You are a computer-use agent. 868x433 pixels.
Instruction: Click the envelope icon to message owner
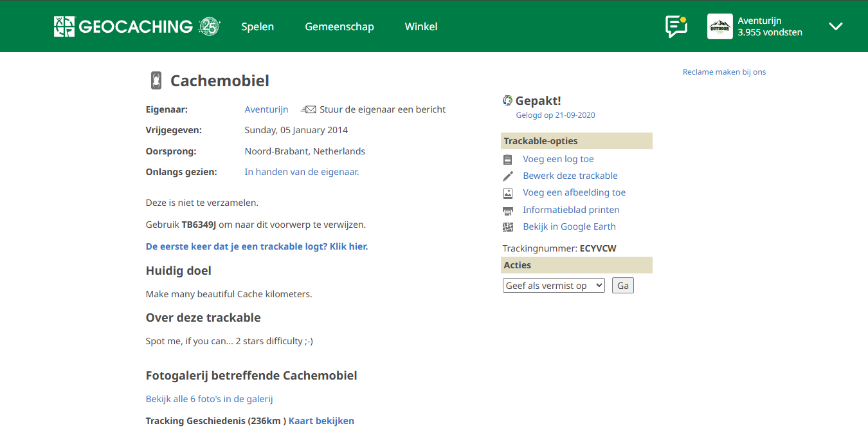pyautogui.click(x=309, y=109)
